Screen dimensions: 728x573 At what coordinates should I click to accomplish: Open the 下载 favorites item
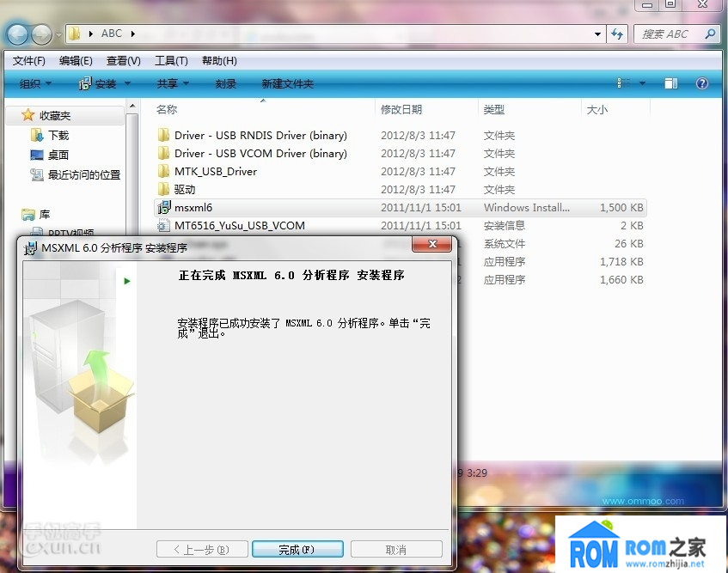tap(59, 135)
